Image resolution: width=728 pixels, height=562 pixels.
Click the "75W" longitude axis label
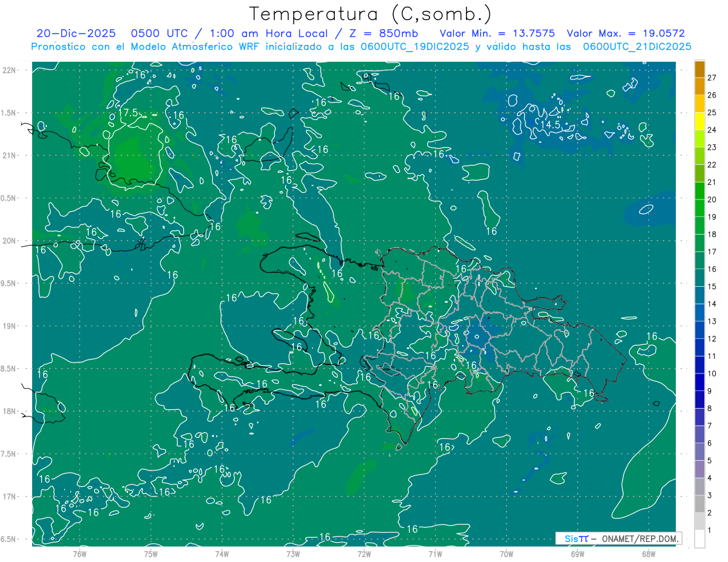pos(150,554)
